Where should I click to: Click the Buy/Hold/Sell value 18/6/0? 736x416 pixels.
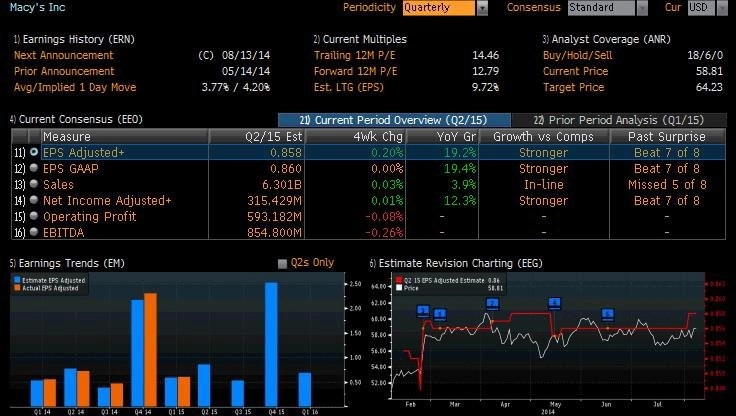(x=705, y=55)
